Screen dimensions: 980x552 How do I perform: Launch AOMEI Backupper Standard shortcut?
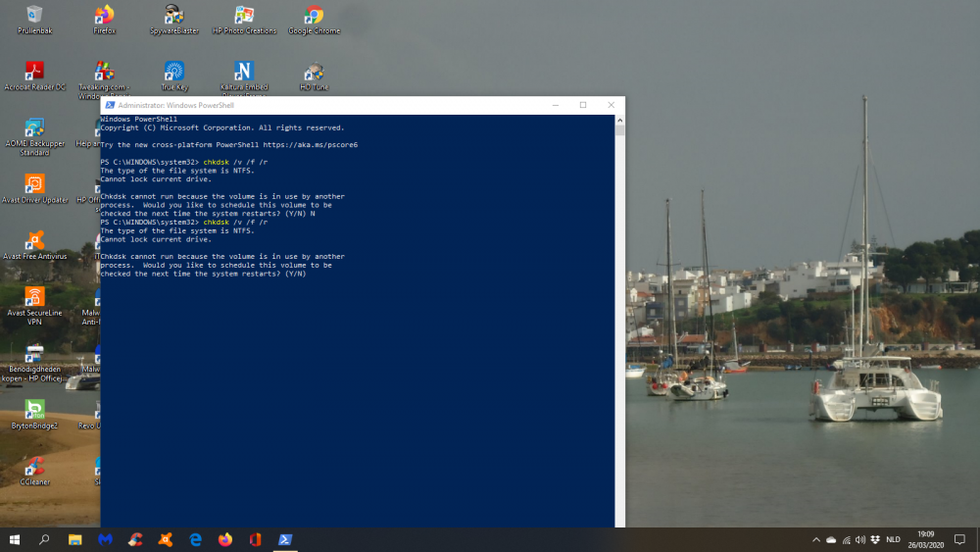tap(34, 128)
